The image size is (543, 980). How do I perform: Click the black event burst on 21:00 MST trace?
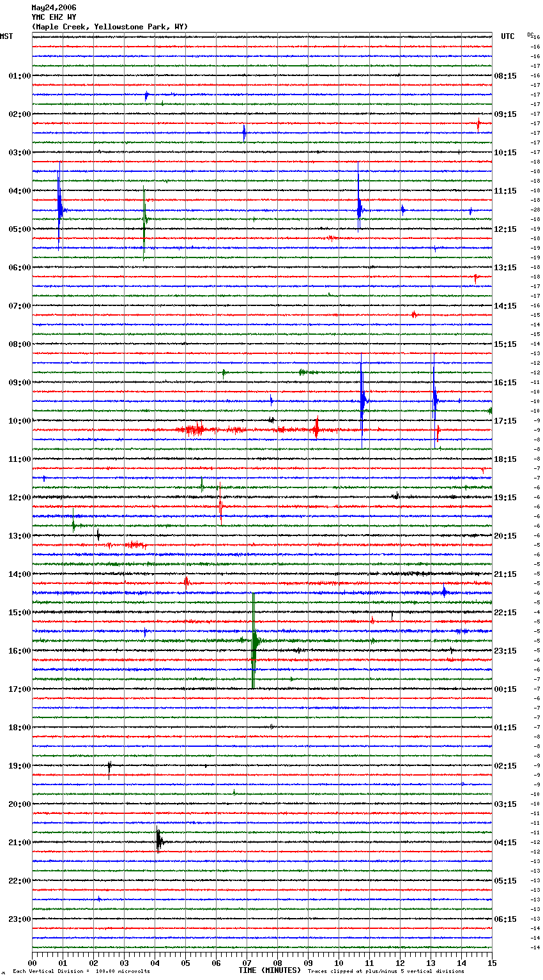click(x=159, y=840)
